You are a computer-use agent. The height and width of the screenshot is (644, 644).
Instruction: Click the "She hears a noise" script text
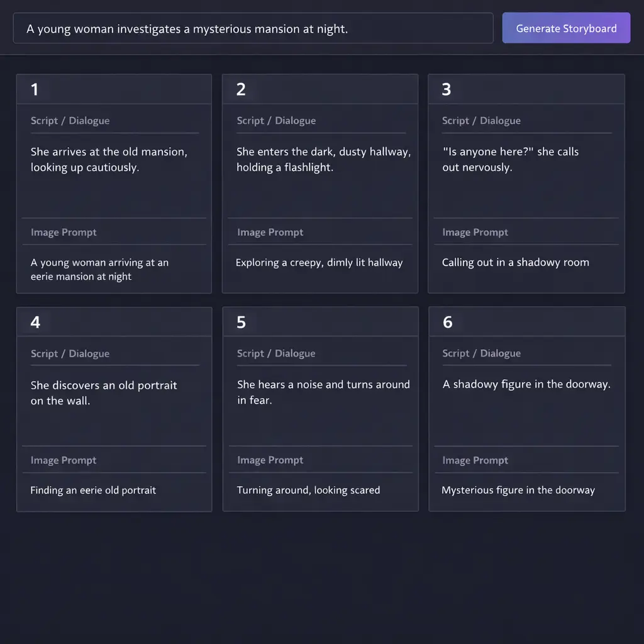(x=323, y=392)
